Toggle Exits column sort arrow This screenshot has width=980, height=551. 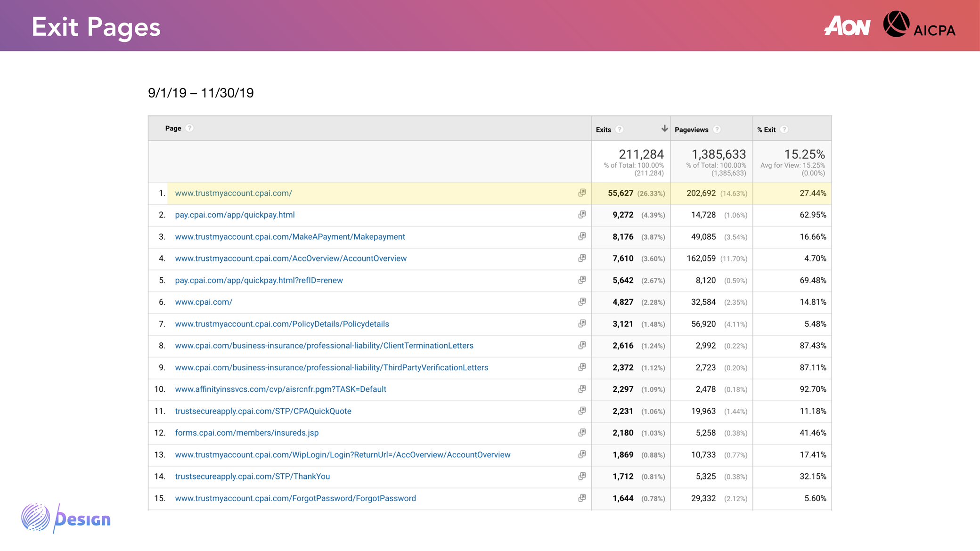click(x=664, y=129)
